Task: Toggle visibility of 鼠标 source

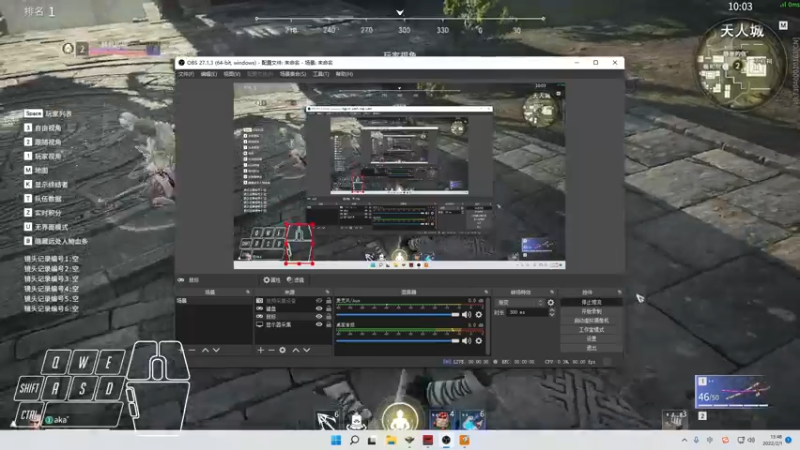Action: 319,316
